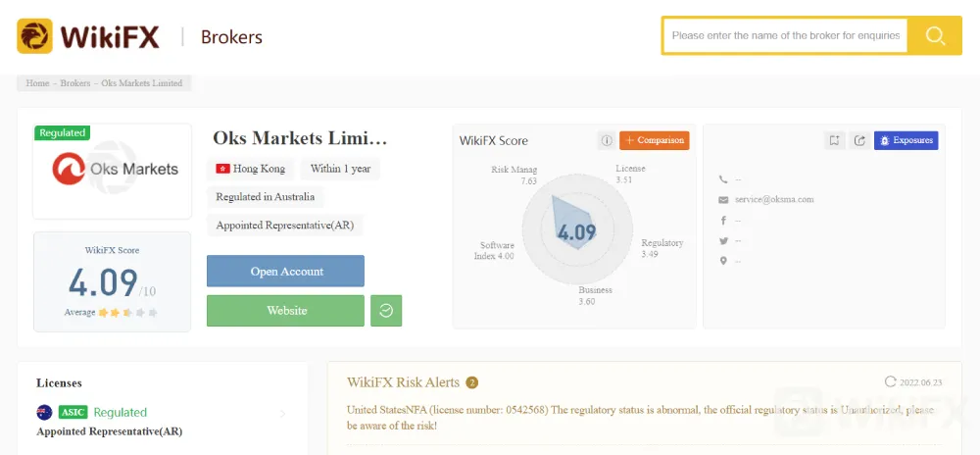Screen dimensions: 980x455
Task: Click the Hong Kong flag tag
Action: pyautogui.click(x=250, y=169)
